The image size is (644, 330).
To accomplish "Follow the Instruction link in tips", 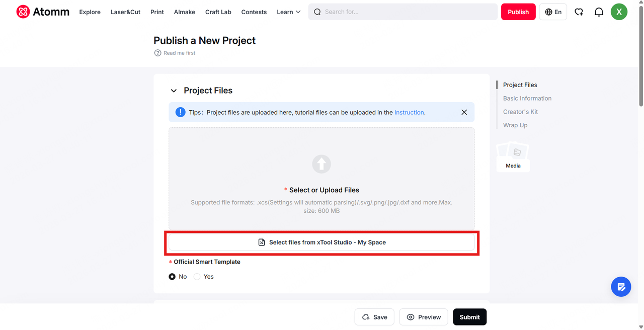I will click(409, 113).
